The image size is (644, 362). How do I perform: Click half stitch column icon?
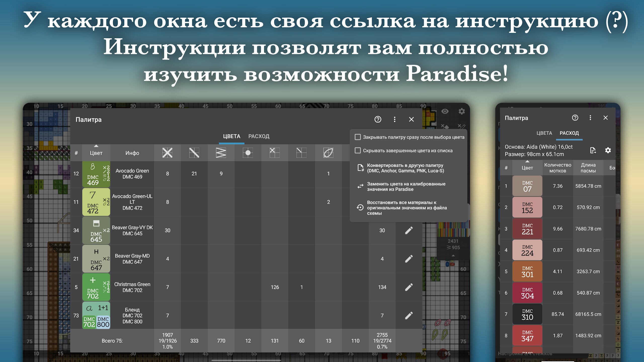[194, 153]
